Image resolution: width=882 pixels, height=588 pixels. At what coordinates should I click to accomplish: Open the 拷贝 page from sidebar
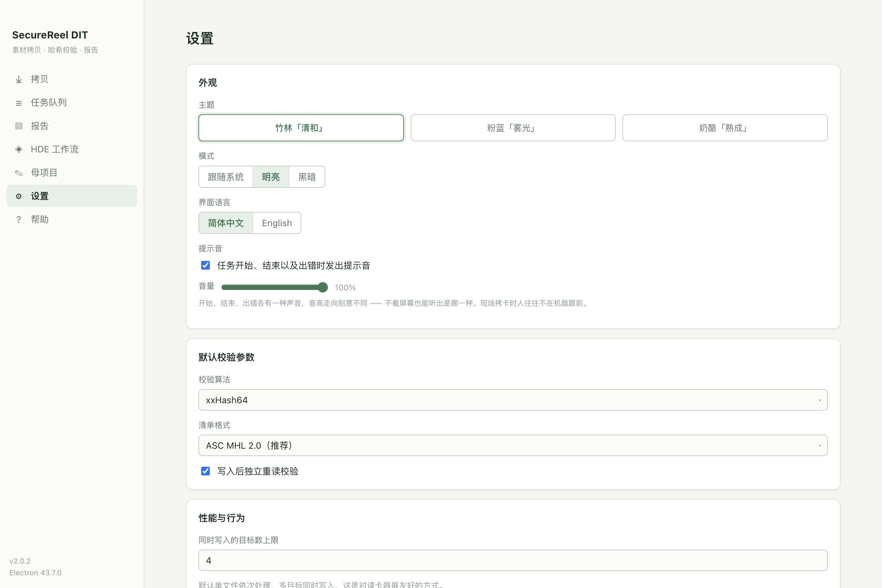71,79
